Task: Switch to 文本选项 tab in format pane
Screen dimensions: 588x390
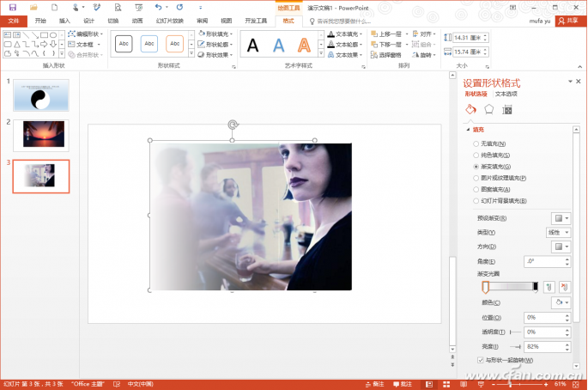Action: 506,93
